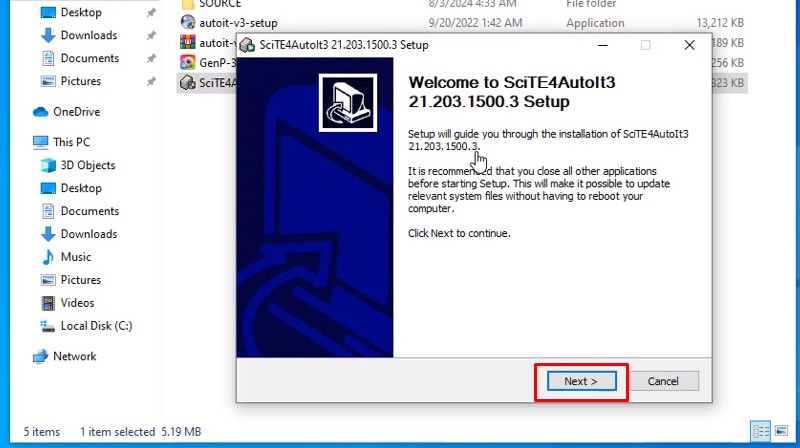Image resolution: width=800 pixels, height=448 pixels.
Task: Click the WinRAR archive file icon
Action: (x=187, y=42)
